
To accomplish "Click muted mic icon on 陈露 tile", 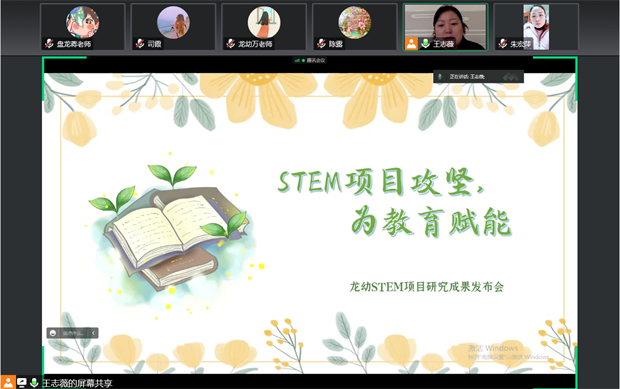I will pyautogui.click(x=321, y=43).
